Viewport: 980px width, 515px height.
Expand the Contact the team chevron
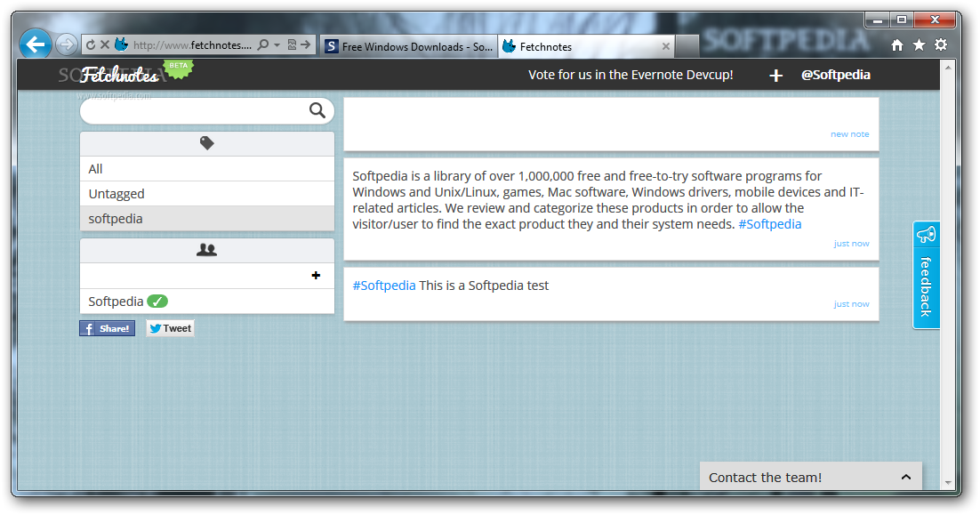pyautogui.click(x=905, y=477)
